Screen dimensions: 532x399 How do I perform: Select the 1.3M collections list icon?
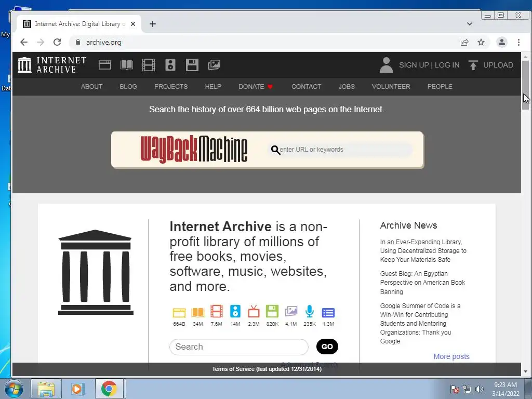tap(328, 312)
